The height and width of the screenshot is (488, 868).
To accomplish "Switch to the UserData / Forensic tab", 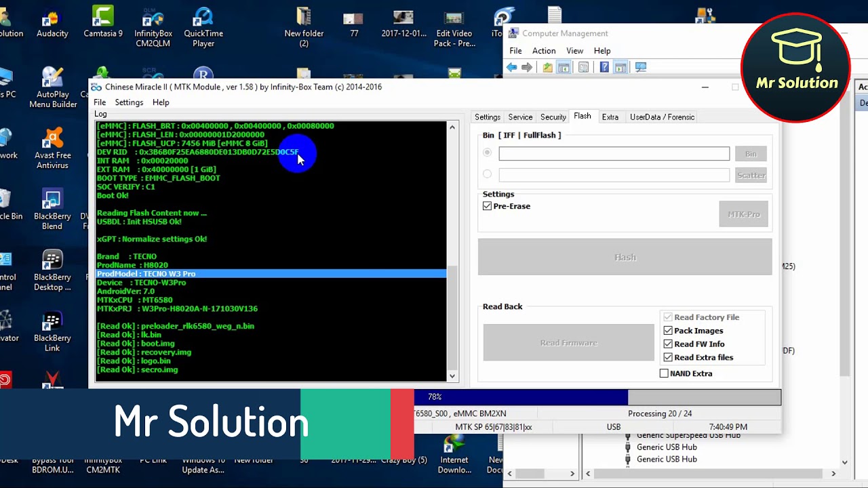I will click(663, 117).
